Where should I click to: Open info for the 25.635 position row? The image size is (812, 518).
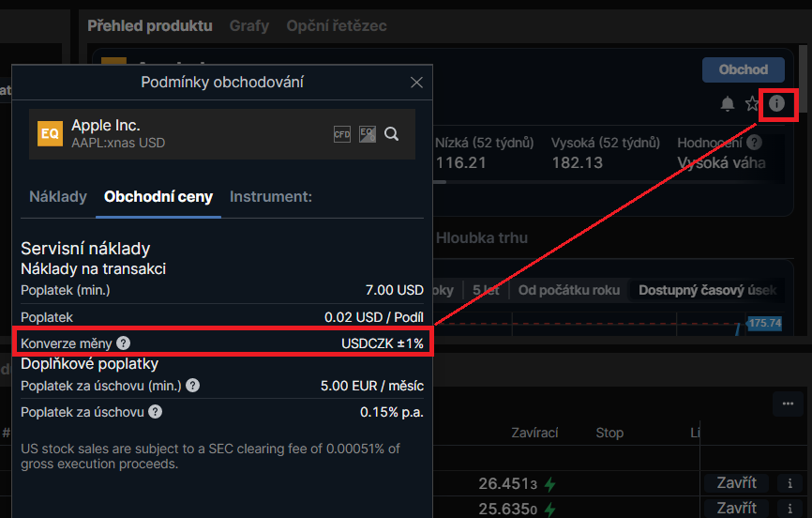[x=789, y=508]
